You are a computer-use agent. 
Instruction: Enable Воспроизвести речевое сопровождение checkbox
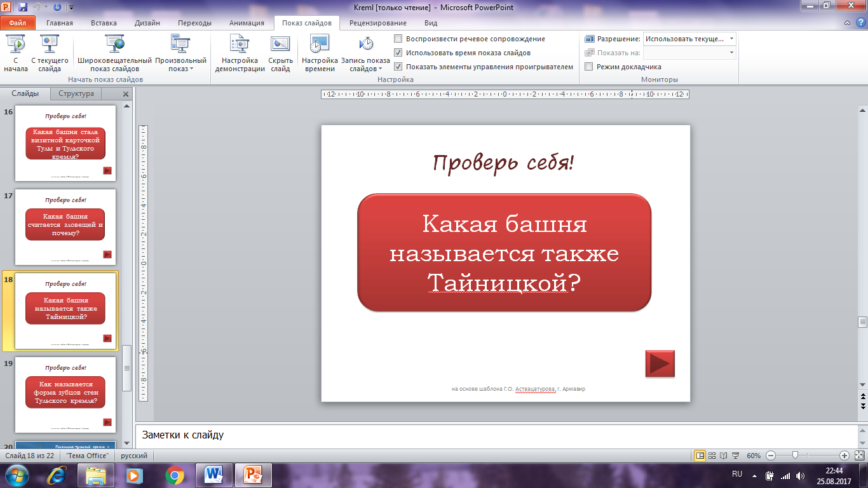pyautogui.click(x=398, y=39)
